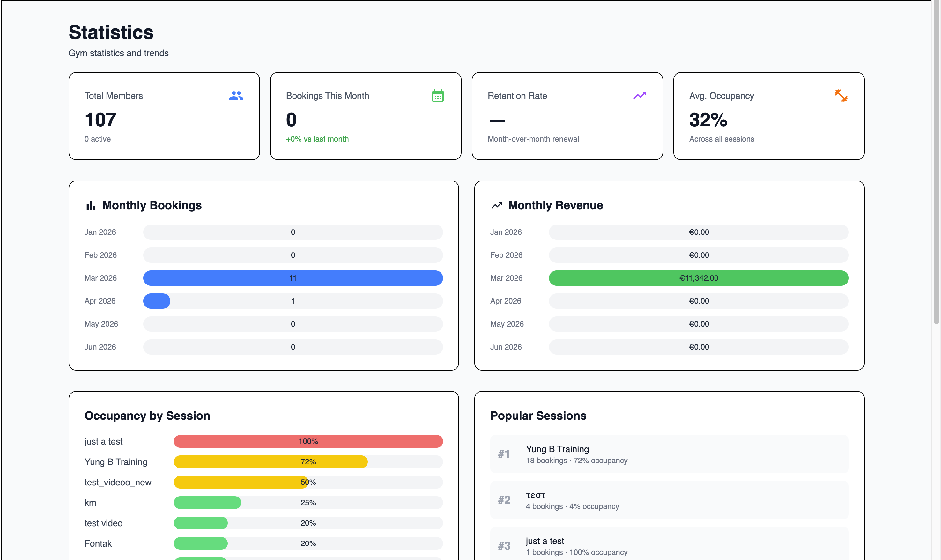
Task: Click 'May 2026' label in Monthly Revenue
Action: pyautogui.click(x=507, y=324)
